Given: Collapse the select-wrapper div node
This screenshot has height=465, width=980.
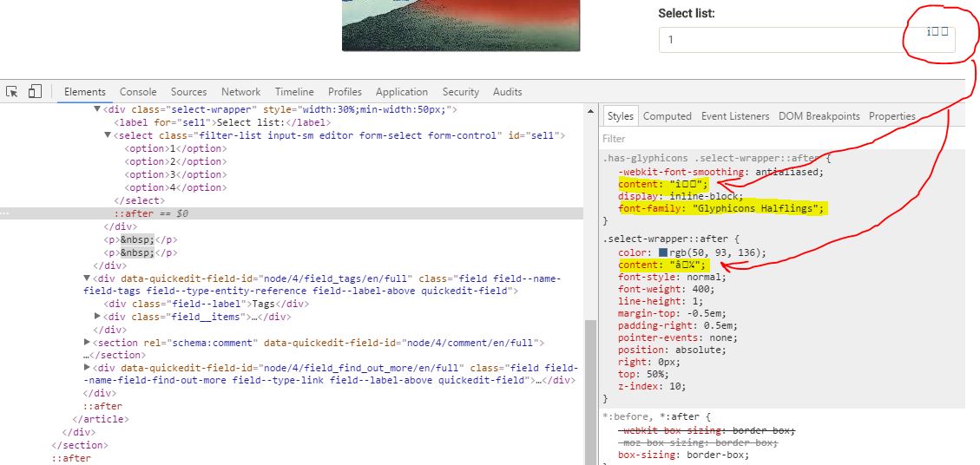Looking at the screenshot, I should [x=97, y=109].
